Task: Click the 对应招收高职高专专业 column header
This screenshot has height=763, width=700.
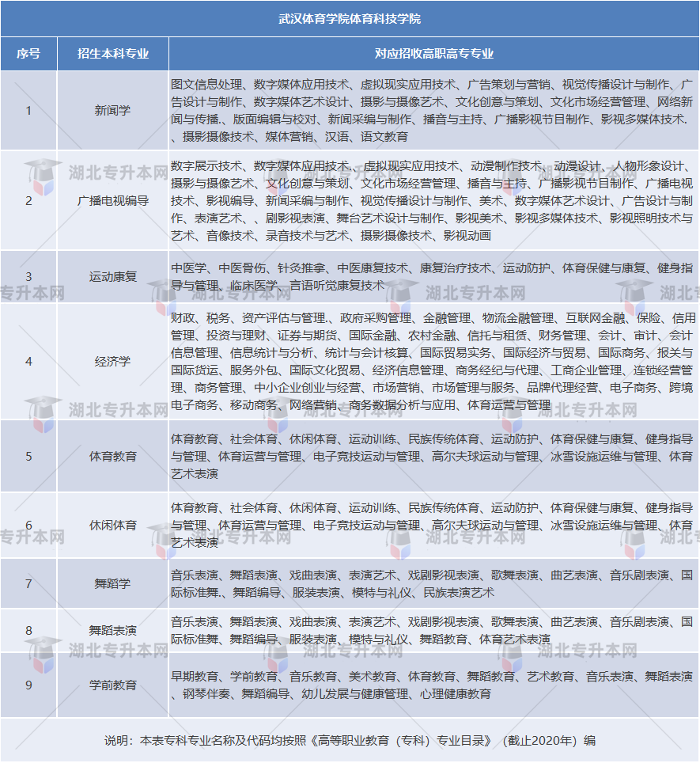Action: click(x=433, y=54)
